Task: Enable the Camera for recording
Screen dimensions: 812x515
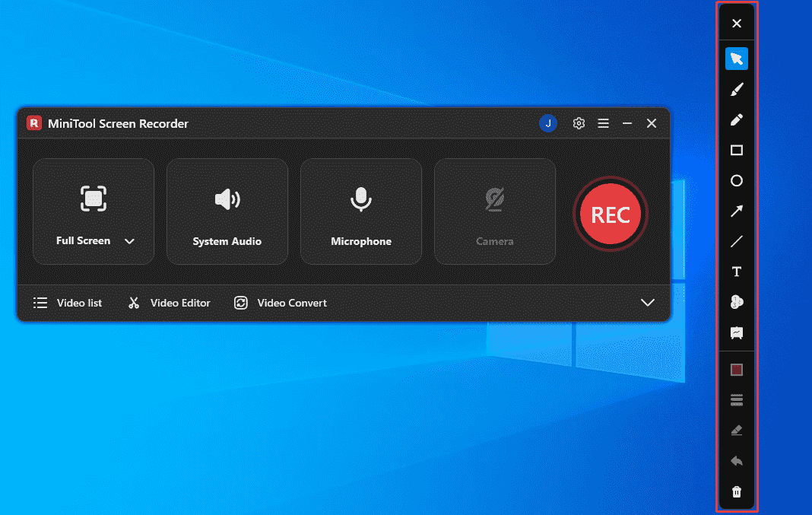Action: click(494, 211)
